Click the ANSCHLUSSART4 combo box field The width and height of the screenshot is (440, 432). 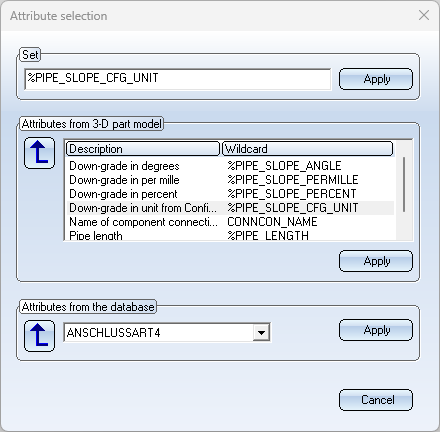click(x=167, y=332)
